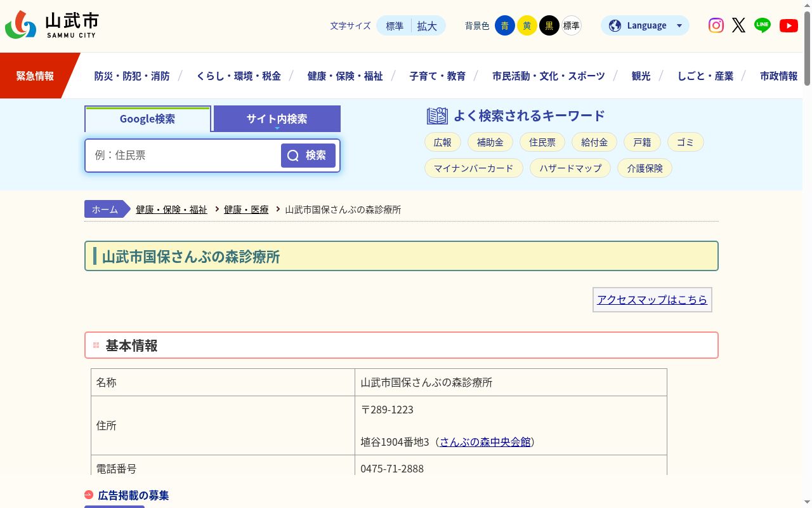
Task: Open the 健康・医療 breadcrumb link
Action: [246, 210]
